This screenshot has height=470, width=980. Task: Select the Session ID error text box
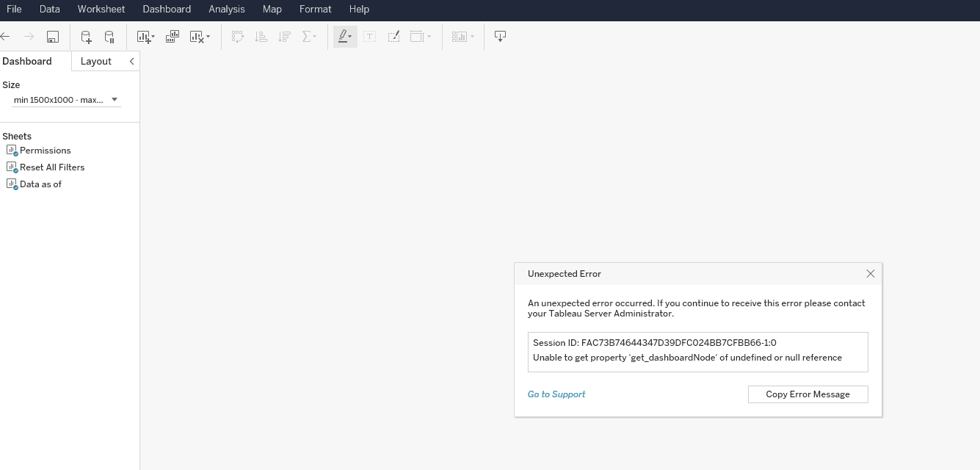697,352
